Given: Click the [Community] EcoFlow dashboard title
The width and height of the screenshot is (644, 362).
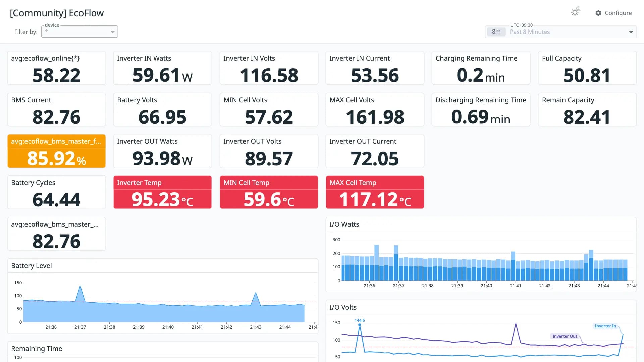Looking at the screenshot, I should [57, 13].
